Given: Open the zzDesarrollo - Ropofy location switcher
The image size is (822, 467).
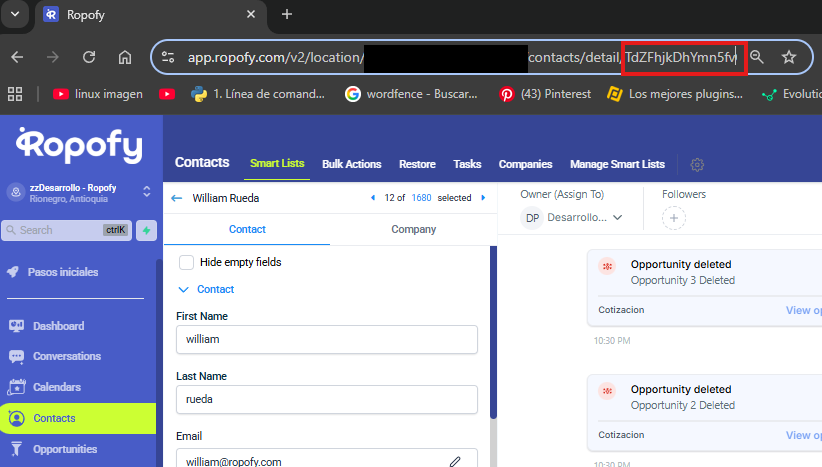Looking at the screenshot, I should click(146, 190).
